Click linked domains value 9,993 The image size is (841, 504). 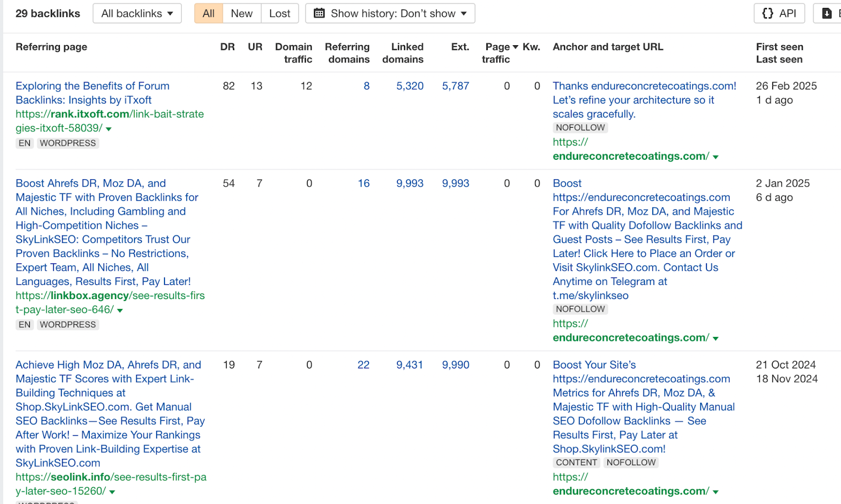pyautogui.click(x=410, y=183)
